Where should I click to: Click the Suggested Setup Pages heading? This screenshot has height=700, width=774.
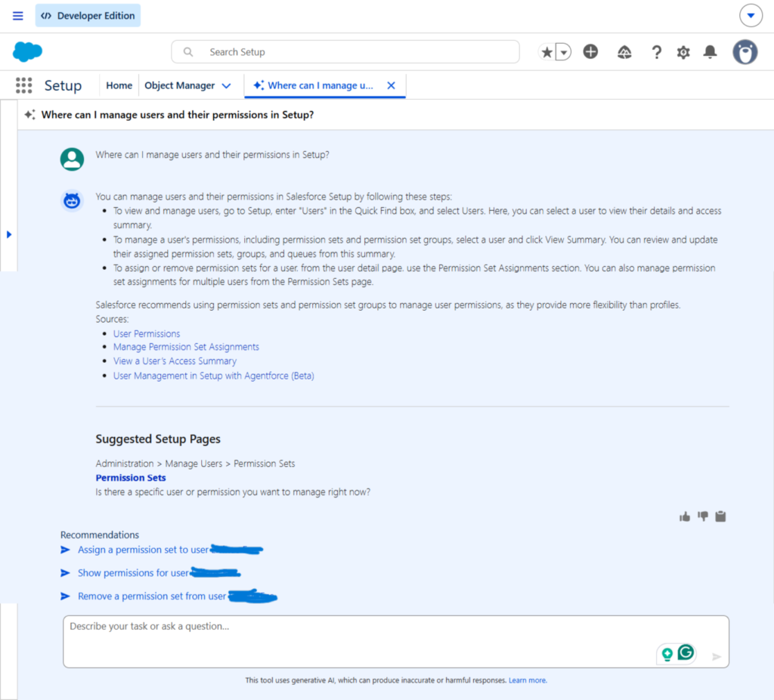[158, 439]
